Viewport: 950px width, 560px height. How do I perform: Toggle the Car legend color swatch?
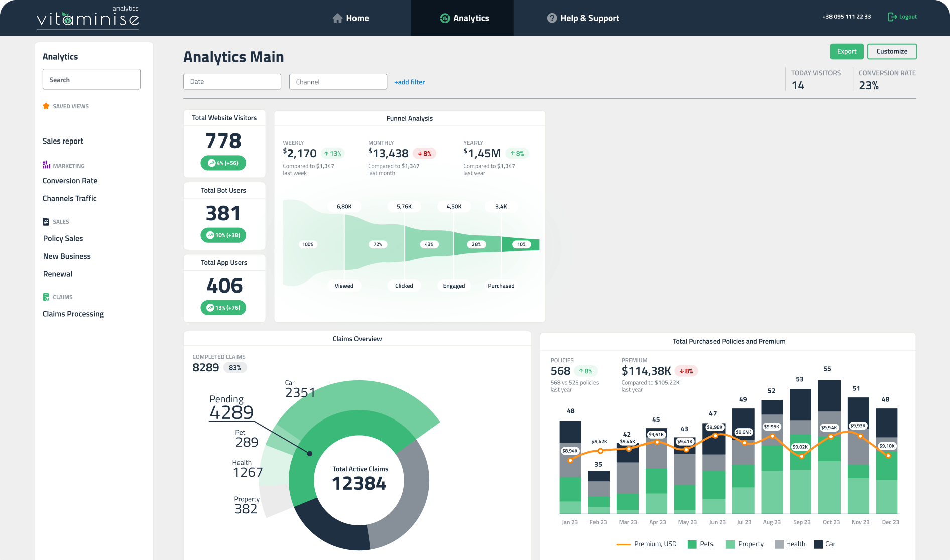(818, 544)
